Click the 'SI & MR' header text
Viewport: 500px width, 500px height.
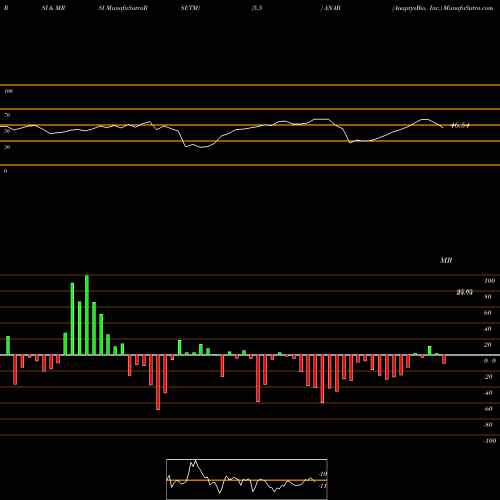(53, 8)
